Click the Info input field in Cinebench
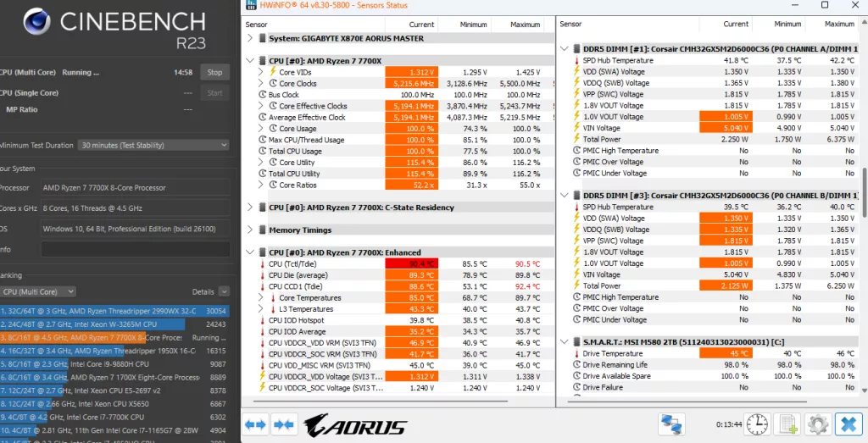The height and width of the screenshot is (443, 868). [136, 249]
